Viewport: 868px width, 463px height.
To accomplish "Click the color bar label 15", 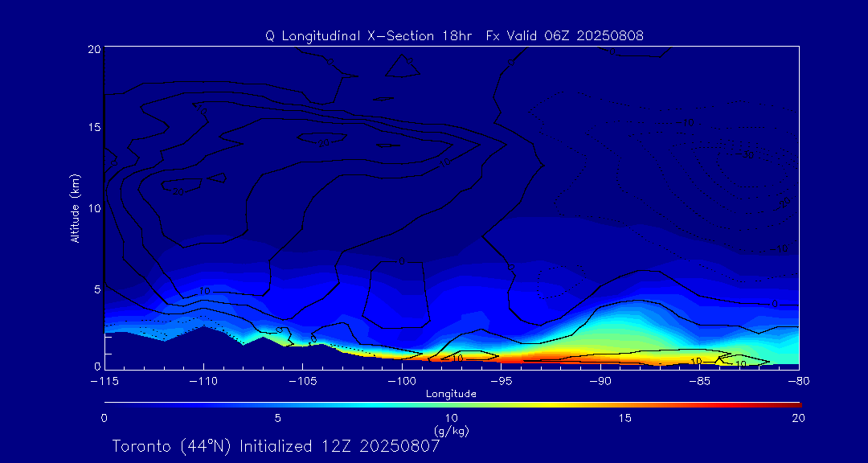I will pyautogui.click(x=625, y=419).
